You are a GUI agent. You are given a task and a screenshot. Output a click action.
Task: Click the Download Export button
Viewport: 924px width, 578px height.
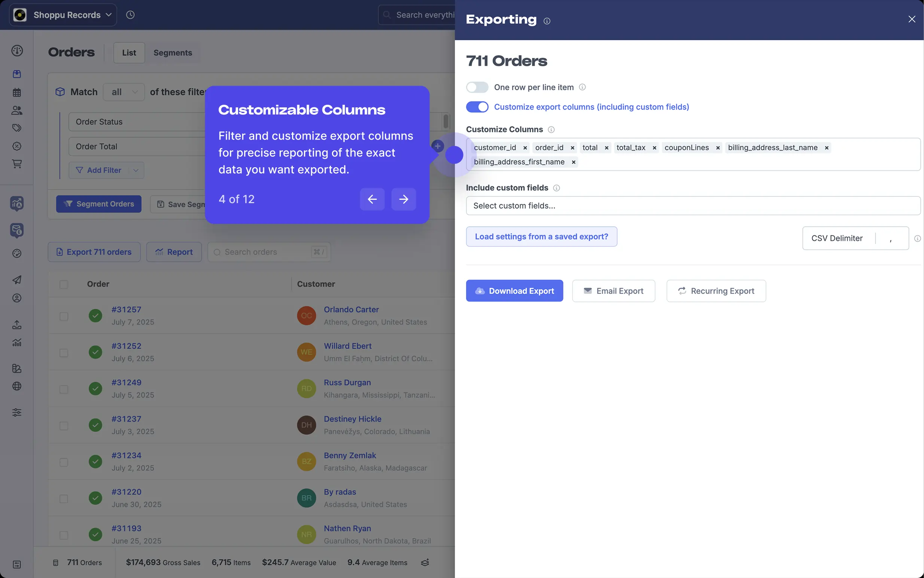[x=514, y=291]
